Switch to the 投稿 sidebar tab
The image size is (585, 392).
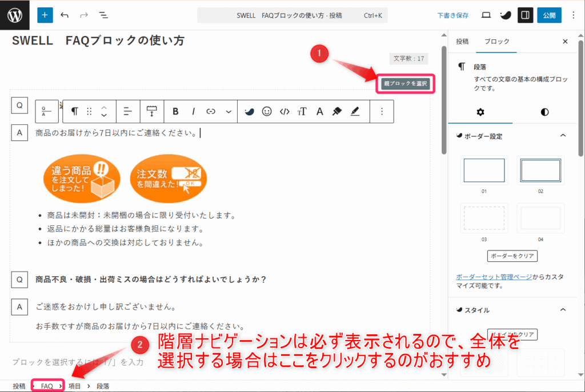pyautogui.click(x=462, y=42)
